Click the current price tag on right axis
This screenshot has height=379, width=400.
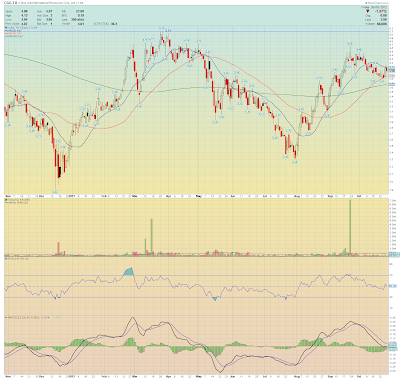(x=392, y=71)
